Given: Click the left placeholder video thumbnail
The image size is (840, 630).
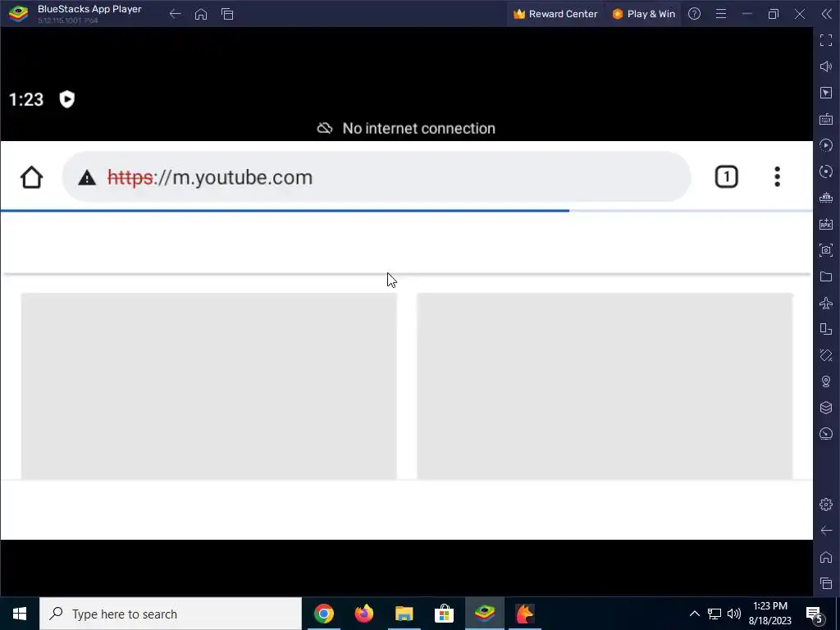Looking at the screenshot, I should [209, 386].
